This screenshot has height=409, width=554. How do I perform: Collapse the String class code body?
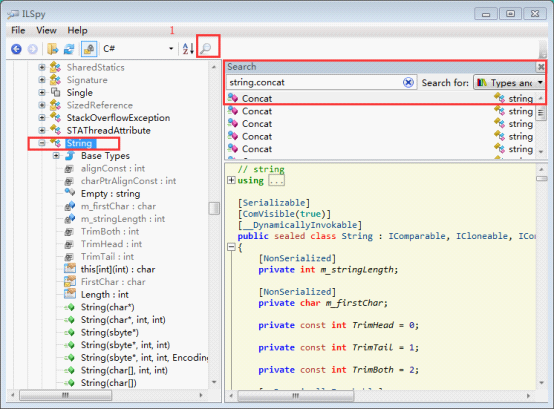[231, 247]
